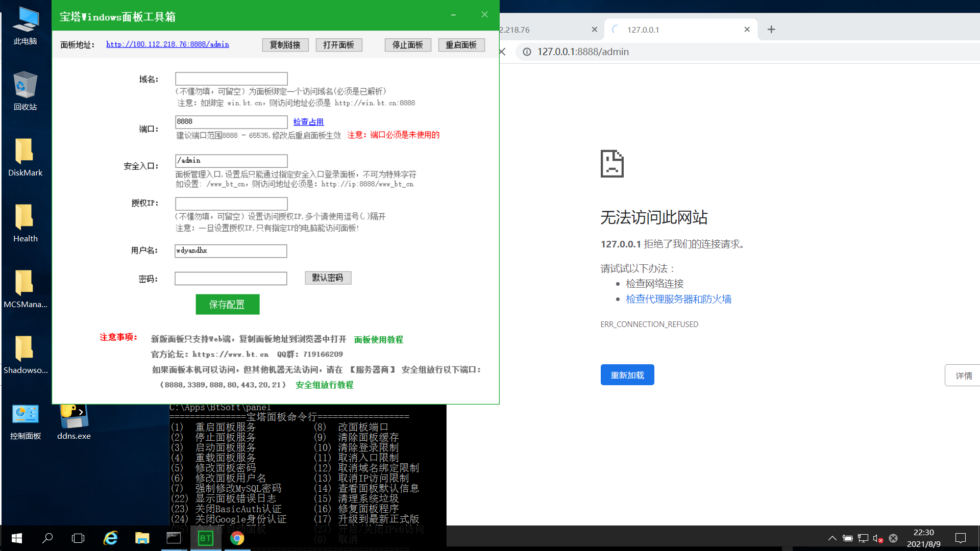Click the panel address URL link
980x551 pixels.
(x=167, y=44)
